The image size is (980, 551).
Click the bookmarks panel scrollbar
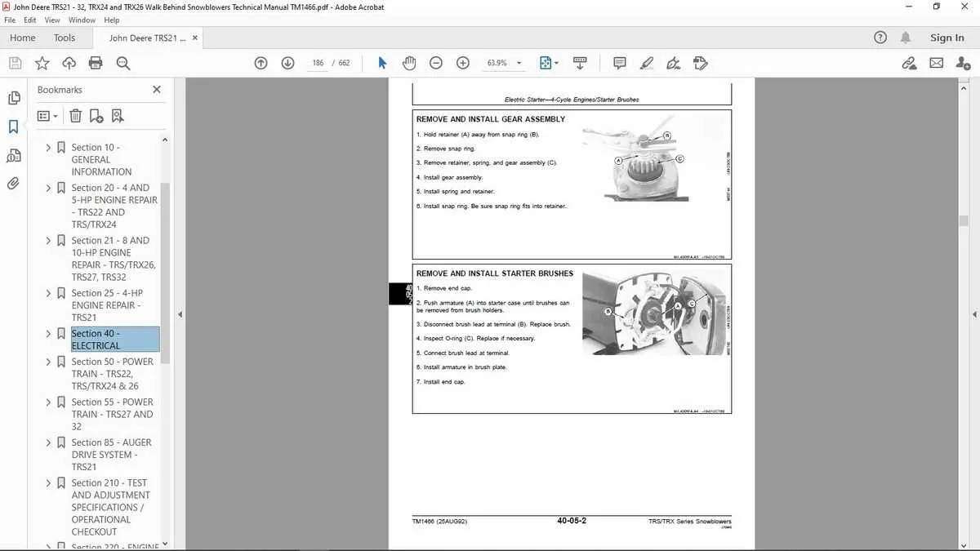(165, 273)
